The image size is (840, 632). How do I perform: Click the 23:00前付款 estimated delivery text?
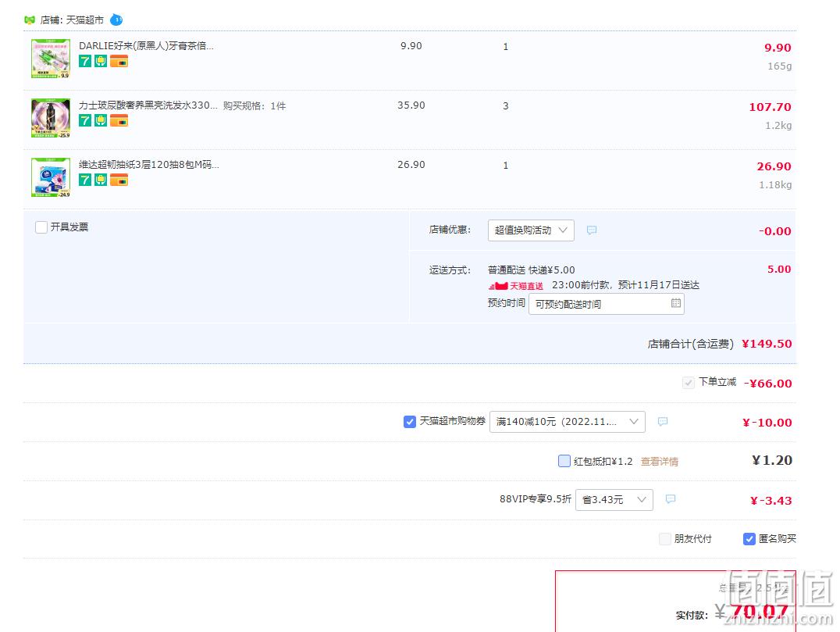coord(626,285)
